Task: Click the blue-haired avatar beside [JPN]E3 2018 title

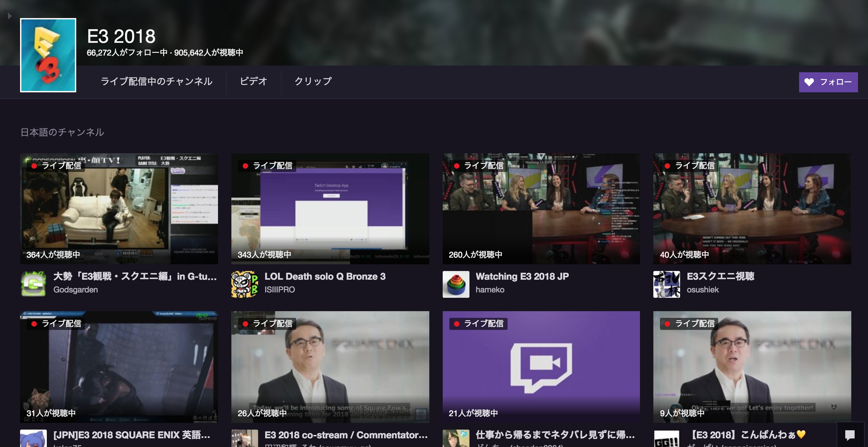Action: point(33,438)
